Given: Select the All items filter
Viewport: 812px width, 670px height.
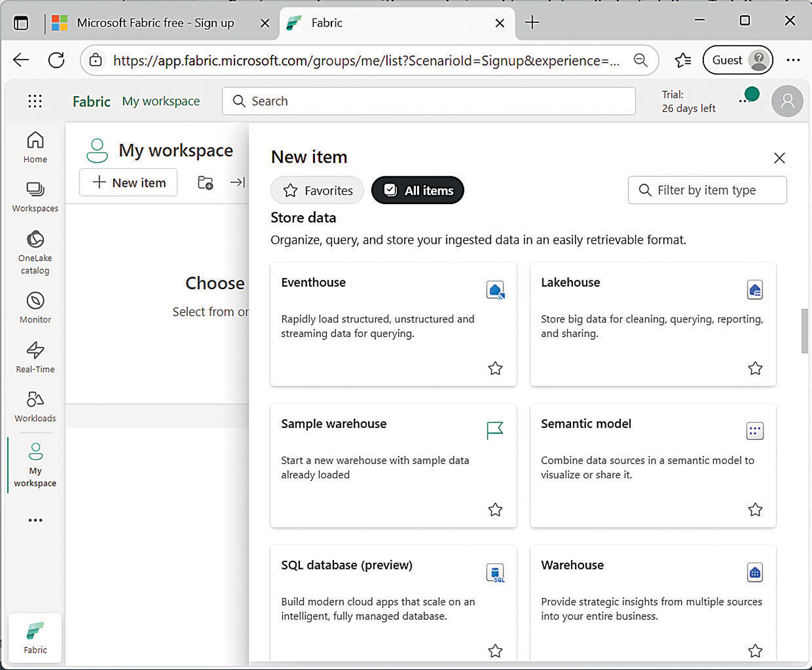Looking at the screenshot, I should [418, 190].
